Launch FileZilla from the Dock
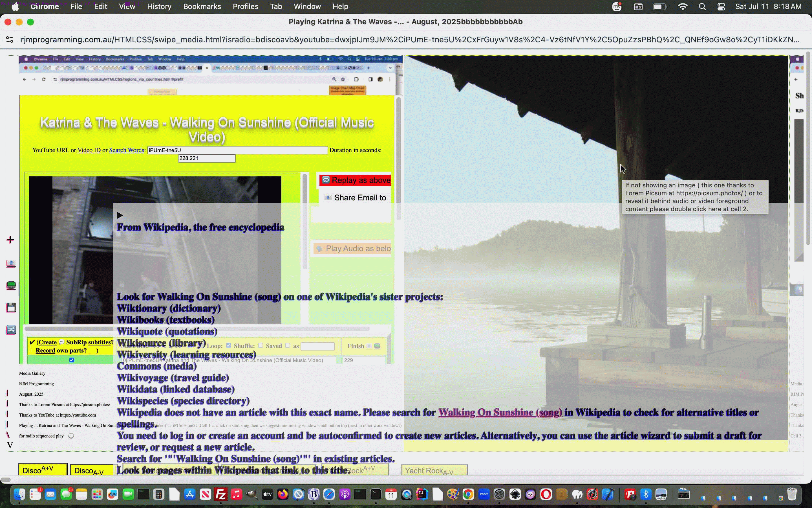The image size is (812, 508). tap(221, 494)
